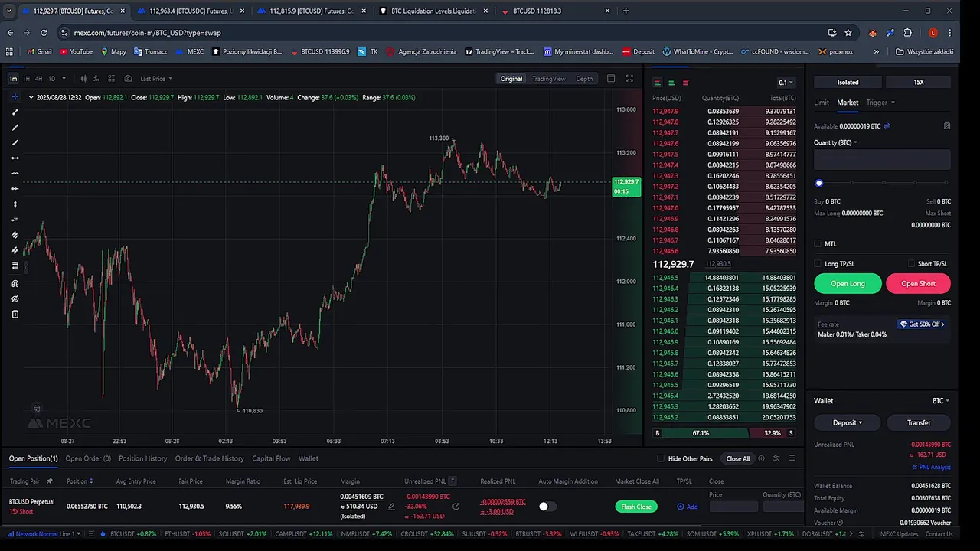Open position list settings icon
Image resolution: width=980 pixels, height=551 pixels.
[x=776, y=458]
